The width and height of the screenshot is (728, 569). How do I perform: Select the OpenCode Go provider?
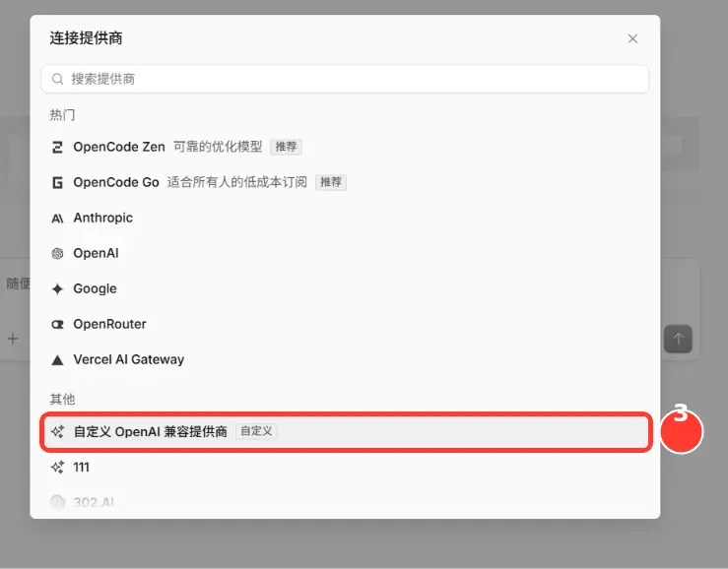point(345,182)
